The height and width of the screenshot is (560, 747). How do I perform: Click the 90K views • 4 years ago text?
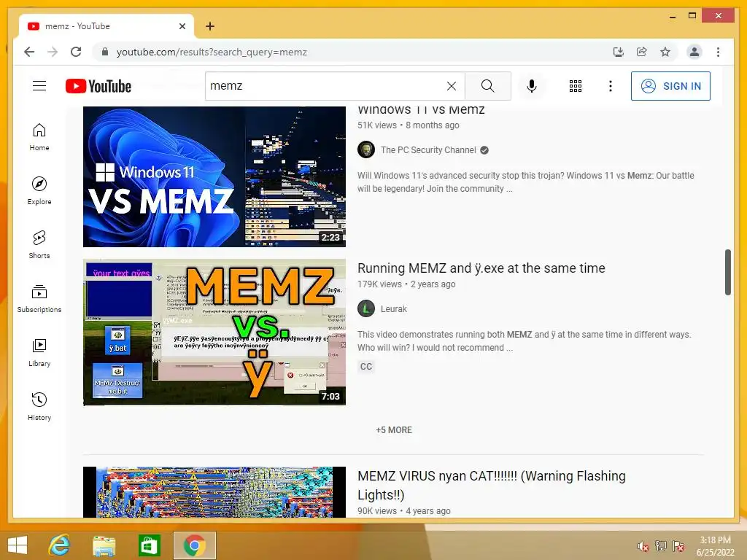pyautogui.click(x=404, y=511)
